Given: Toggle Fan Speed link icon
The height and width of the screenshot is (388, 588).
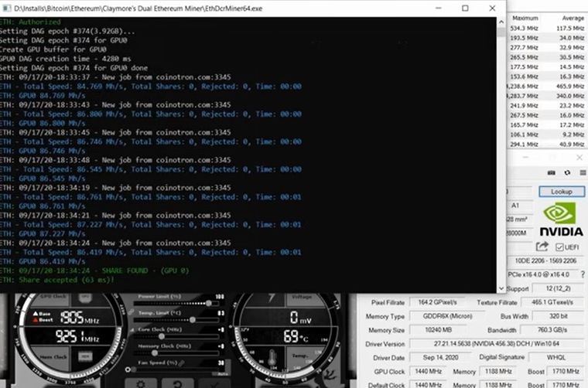Looking at the screenshot, I should pos(182,363).
